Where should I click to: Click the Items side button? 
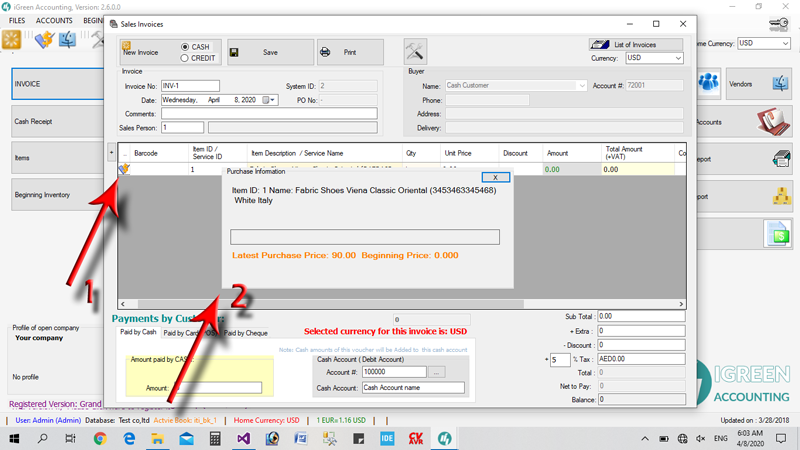(58, 158)
